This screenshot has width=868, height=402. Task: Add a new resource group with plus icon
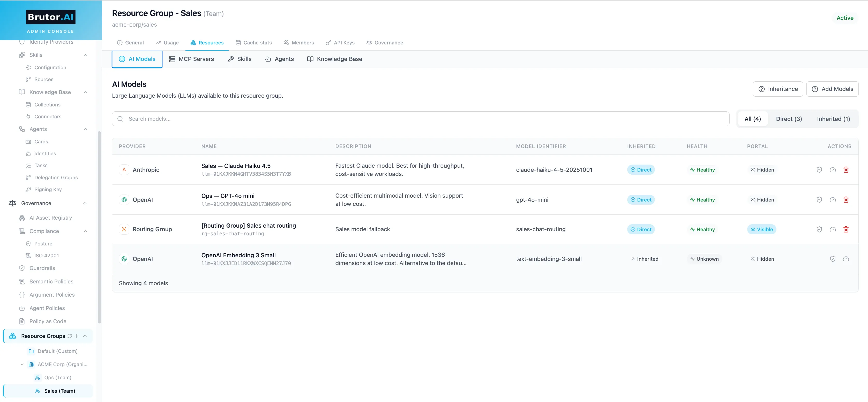[x=77, y=336]
